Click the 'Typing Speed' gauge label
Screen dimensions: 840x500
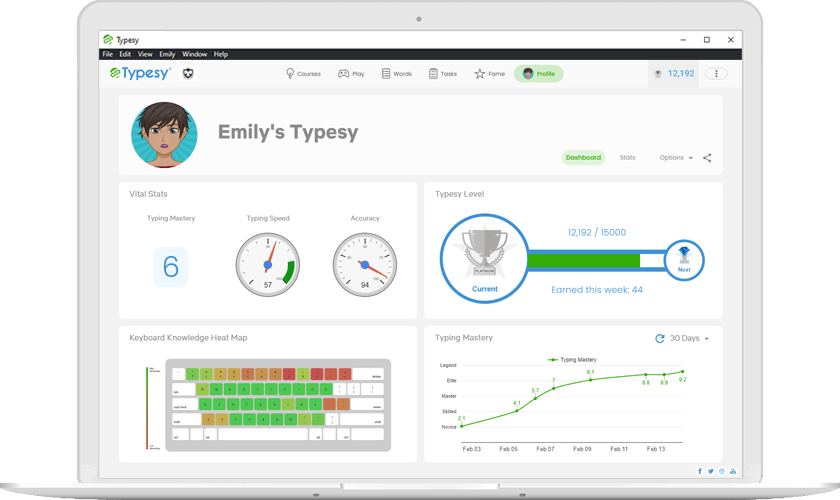tap(268, 218)
